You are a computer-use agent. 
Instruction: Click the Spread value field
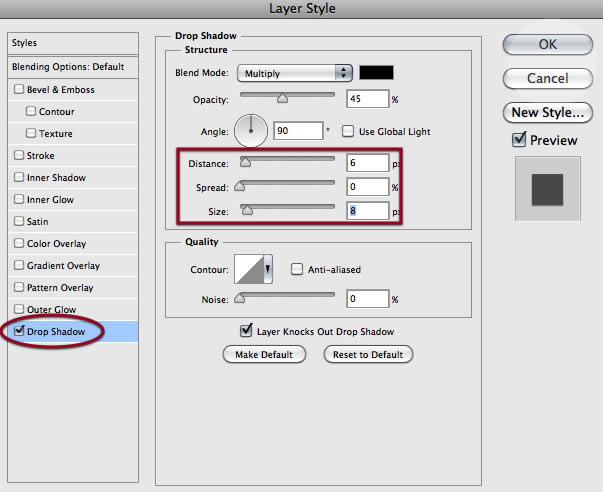(x=368, y=187)
